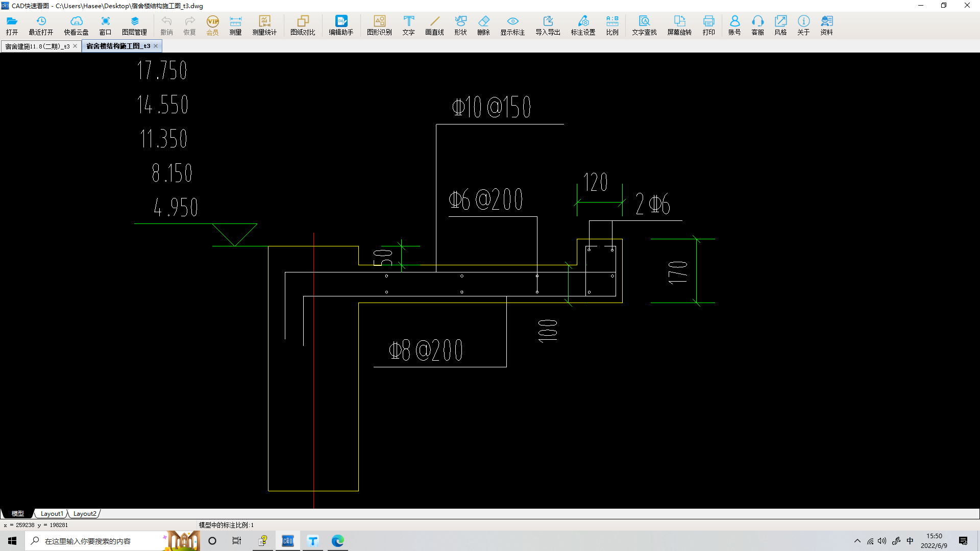Click the 4.950 elevation value
Image resolution: width=980 pixels, height=551 pixels.
[176, 207]
